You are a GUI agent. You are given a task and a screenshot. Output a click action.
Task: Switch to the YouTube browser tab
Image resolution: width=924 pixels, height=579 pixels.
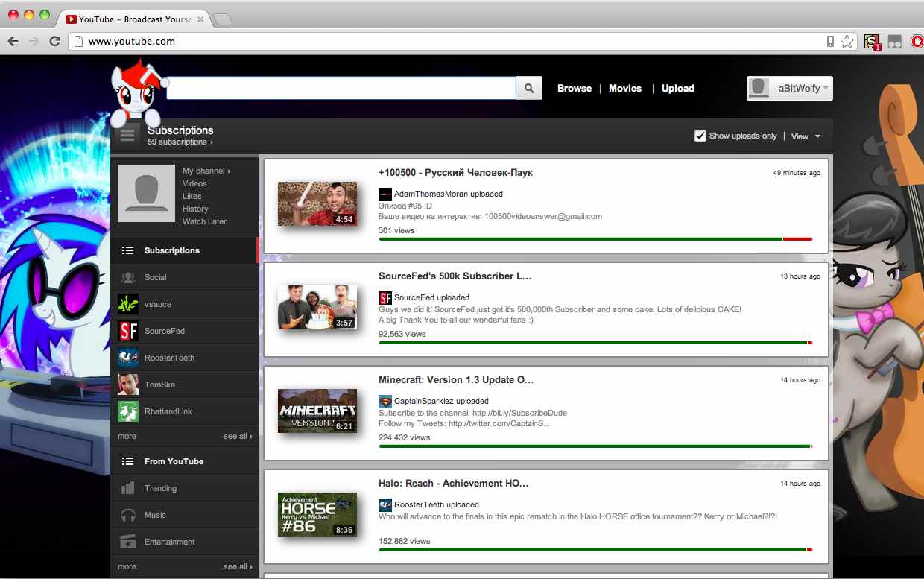(134, 19)
